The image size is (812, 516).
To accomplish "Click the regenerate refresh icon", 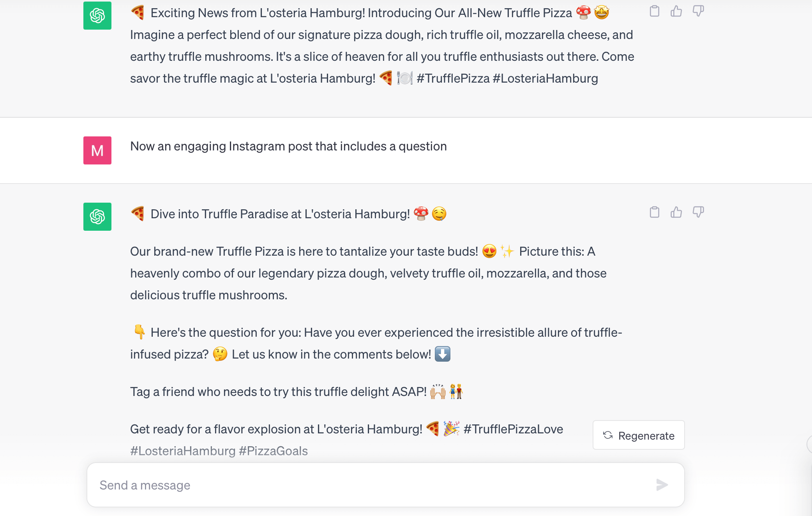I will pos(609,435).
